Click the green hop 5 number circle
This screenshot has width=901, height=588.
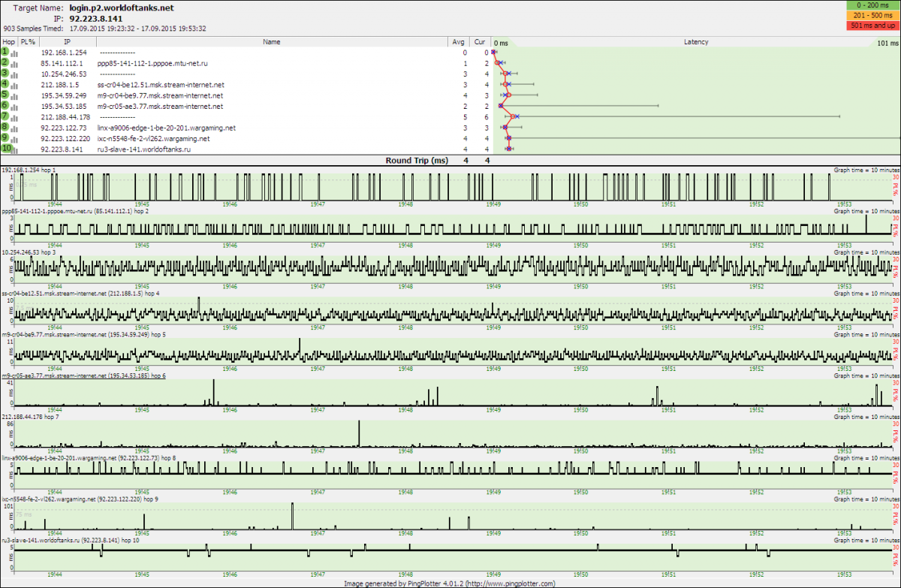pos(5,95)
